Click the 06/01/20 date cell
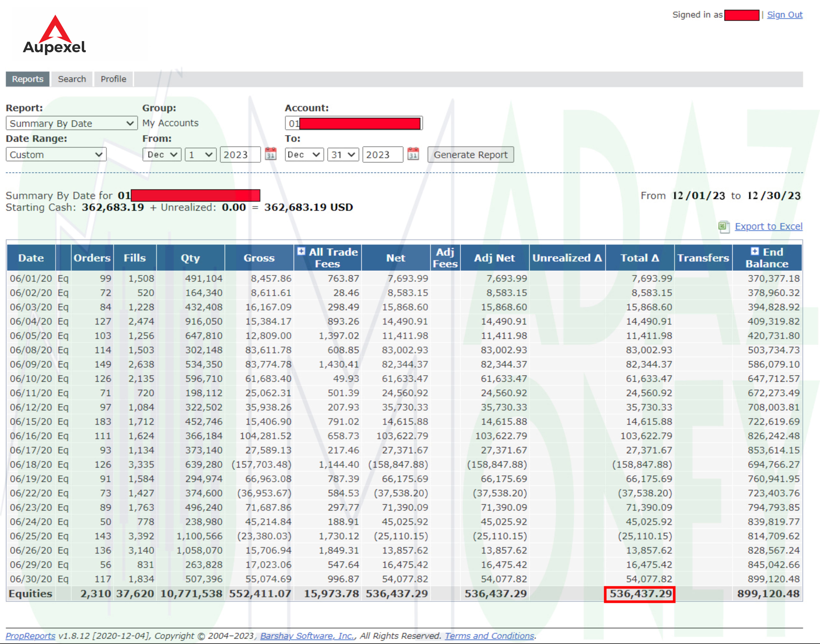The width and height of the screenshot is (820, 644). (31, 279)
